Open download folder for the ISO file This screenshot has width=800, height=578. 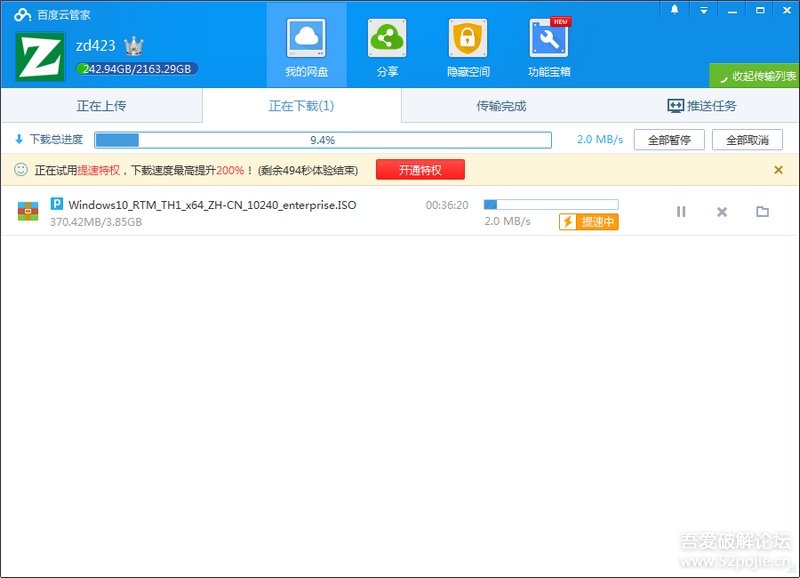tap(762, 212)
